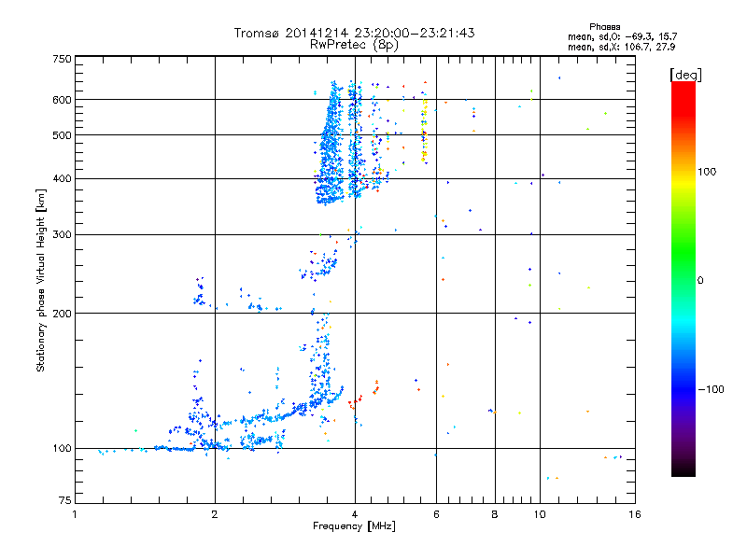This screenshot has height=560, width=747.
Task: Click the y-axis '400' tick label
Action: (62, 179)
